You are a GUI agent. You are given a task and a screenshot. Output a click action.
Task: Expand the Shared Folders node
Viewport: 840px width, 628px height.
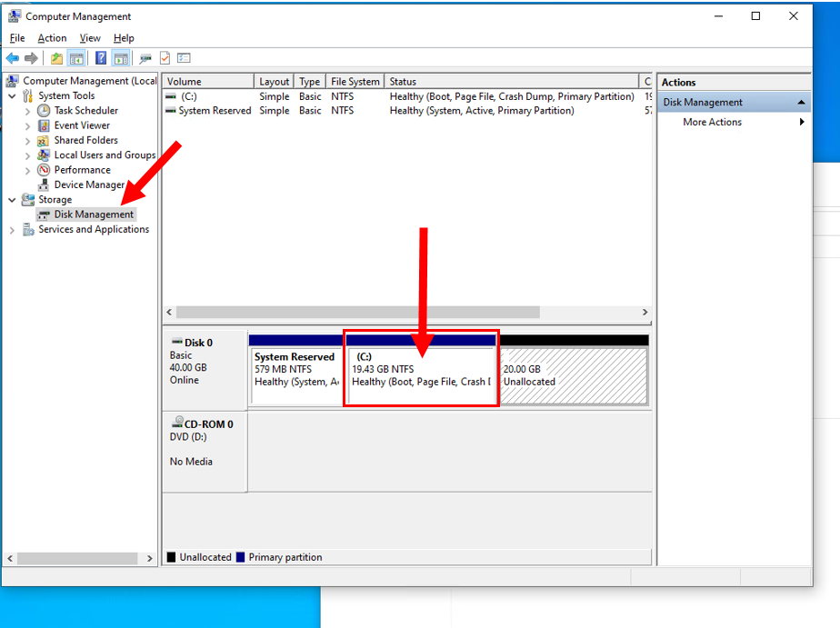tap(28, 141)
